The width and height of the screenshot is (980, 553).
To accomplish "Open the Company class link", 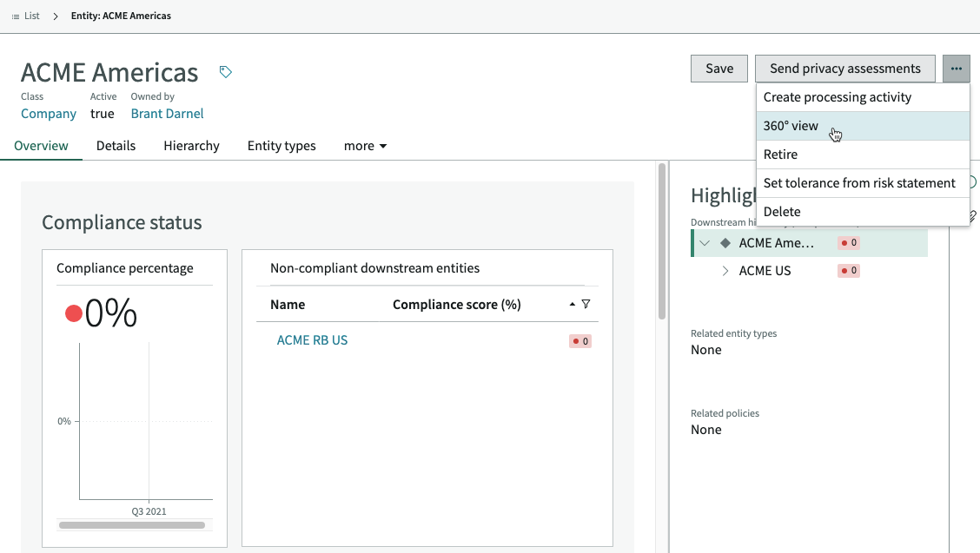I will pos(48,114).
